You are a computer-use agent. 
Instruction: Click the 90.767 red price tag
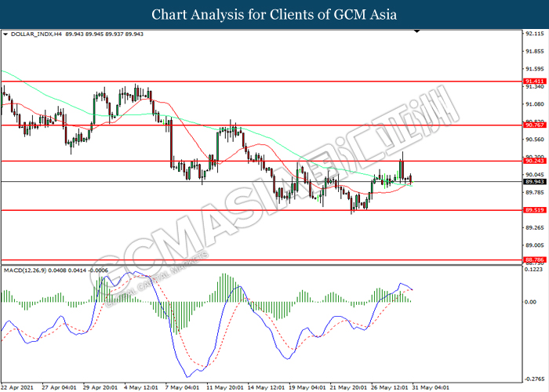[535, 125]
